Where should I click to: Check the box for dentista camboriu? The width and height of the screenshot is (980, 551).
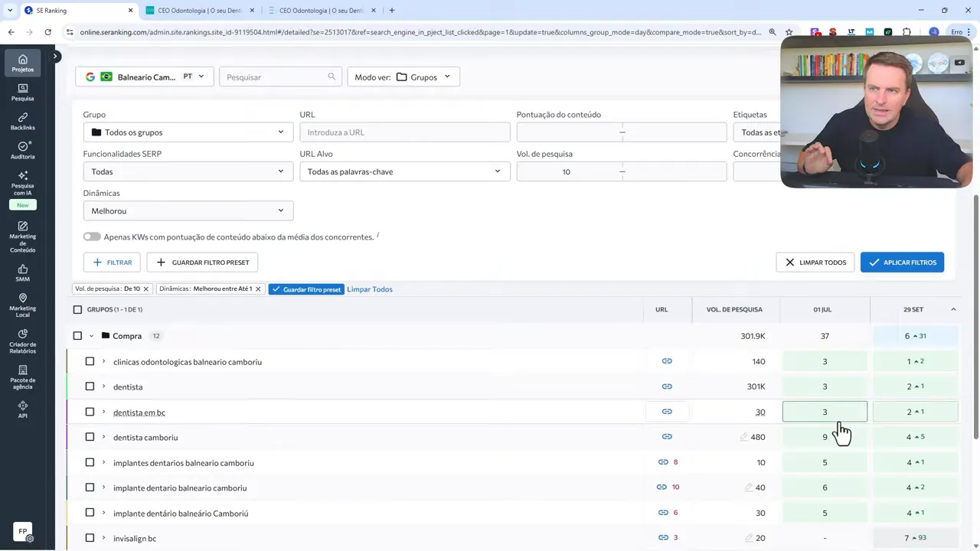point(90,437)
